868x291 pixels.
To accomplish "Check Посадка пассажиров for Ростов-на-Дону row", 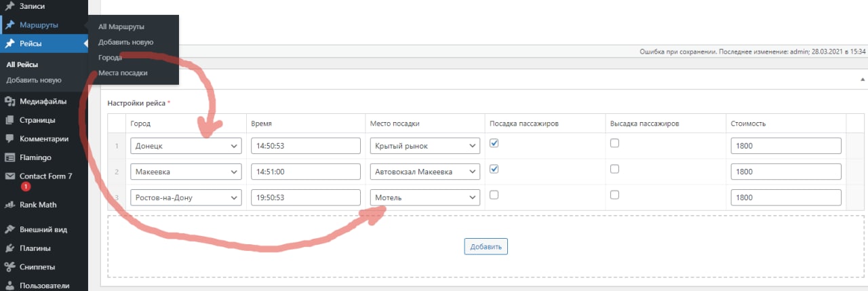I will coord(494,195).
